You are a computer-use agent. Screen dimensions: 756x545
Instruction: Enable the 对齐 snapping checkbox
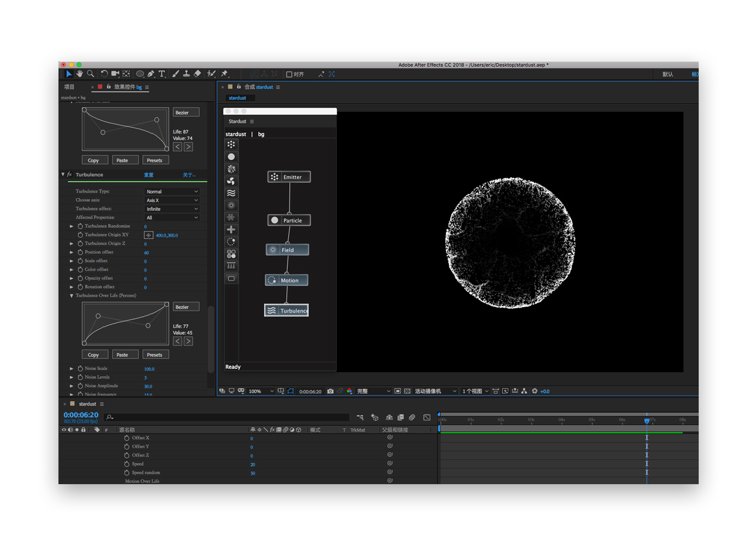[x=289, y=74]
